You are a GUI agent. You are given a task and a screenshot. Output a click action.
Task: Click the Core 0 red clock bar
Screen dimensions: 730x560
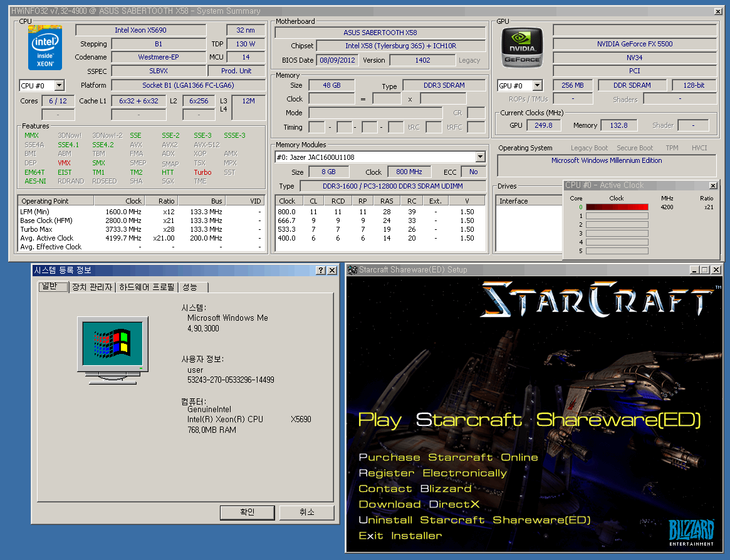pos(617,207)
